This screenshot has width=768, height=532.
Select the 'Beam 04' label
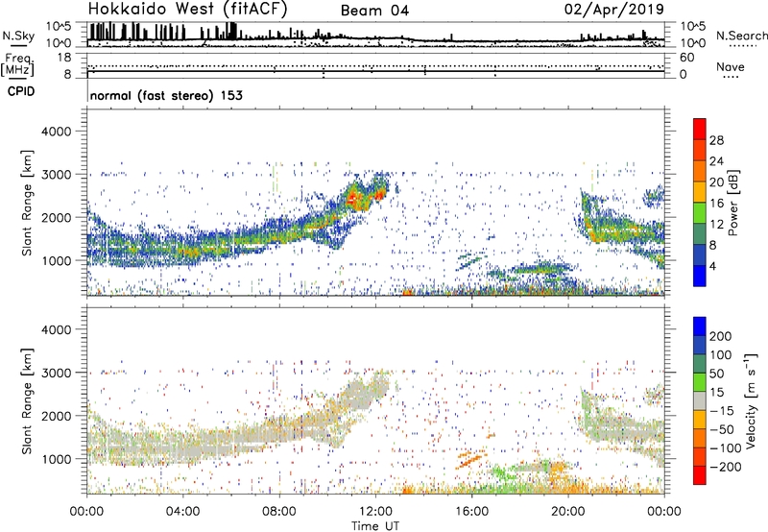point(374,11)
